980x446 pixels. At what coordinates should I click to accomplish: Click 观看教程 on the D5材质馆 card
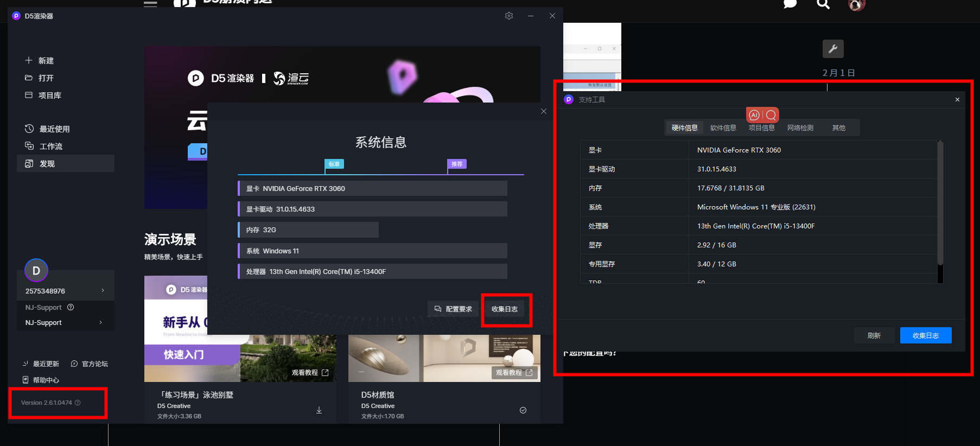click(x=514, y=373)
